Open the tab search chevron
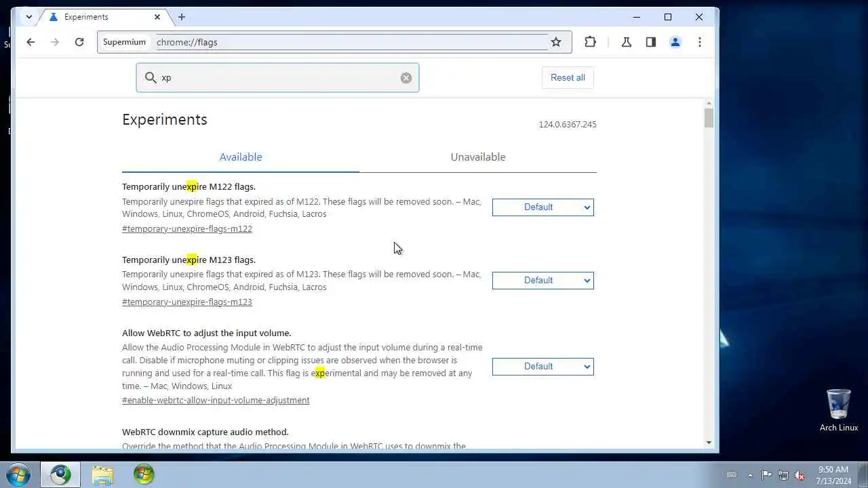The width and height of the screenshot is (868, 488). tap(28, 17)
